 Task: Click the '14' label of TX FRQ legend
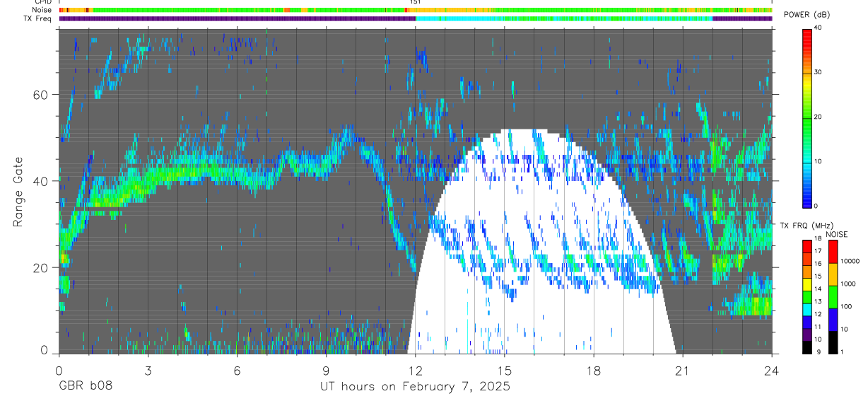tap(818, 289)
